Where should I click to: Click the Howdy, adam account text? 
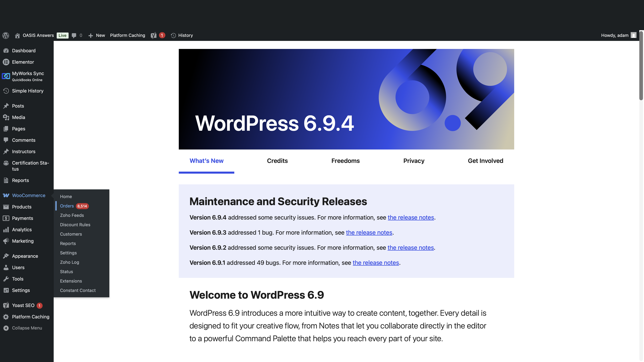click(x=615, y=36)
